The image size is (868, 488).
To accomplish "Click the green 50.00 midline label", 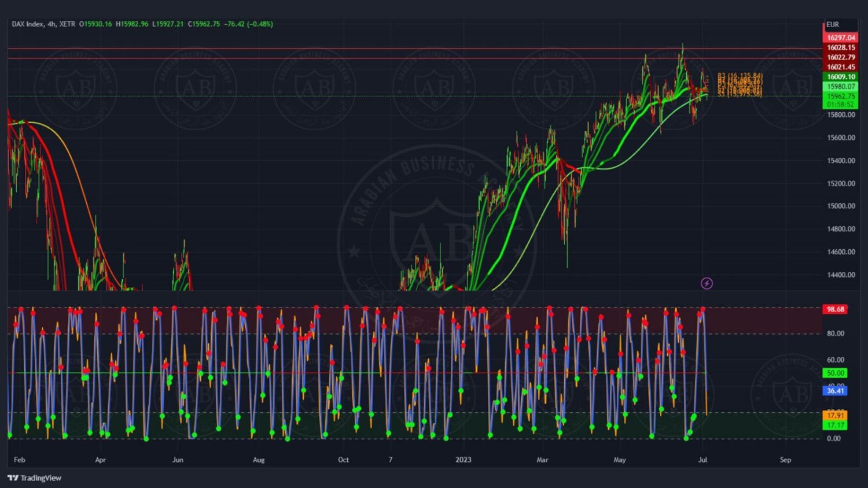I will (835, 374).
